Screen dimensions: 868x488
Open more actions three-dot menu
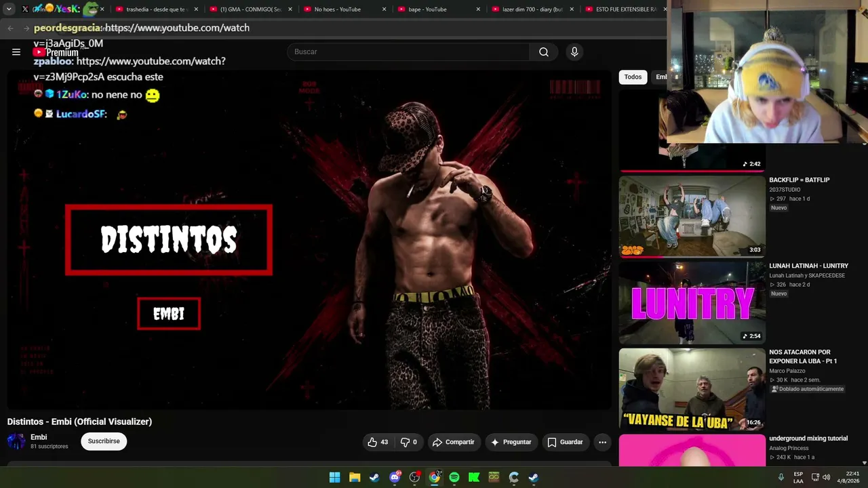click(602, 442)
